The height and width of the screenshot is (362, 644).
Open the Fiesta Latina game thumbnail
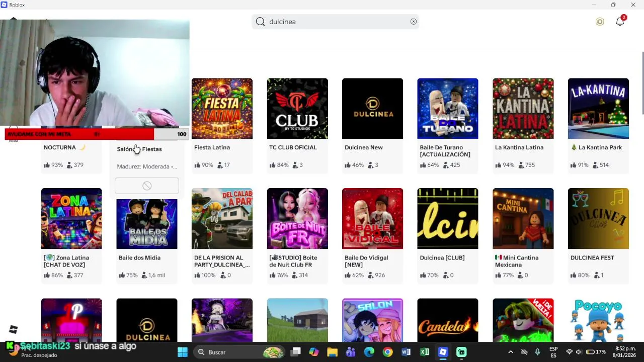(x=222, y=108)
